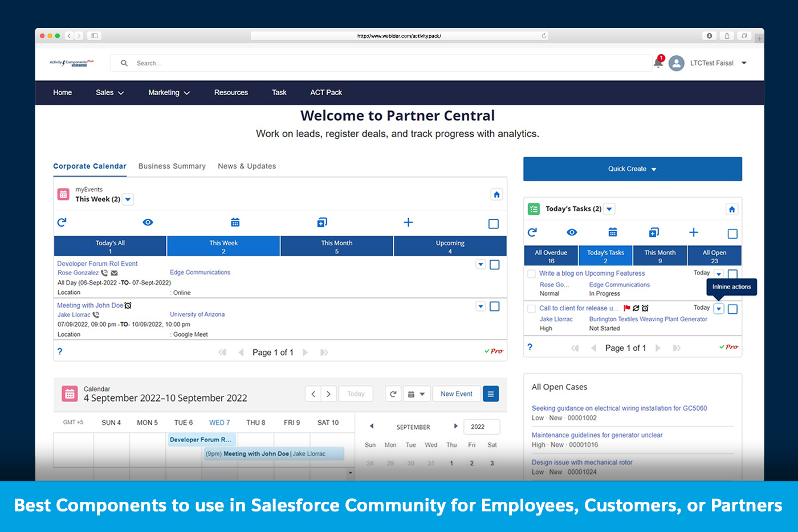Open the user menu beside LTCTest Faisal
The image size is (798, 532).
pyautogui.click(x=744, y=63)
